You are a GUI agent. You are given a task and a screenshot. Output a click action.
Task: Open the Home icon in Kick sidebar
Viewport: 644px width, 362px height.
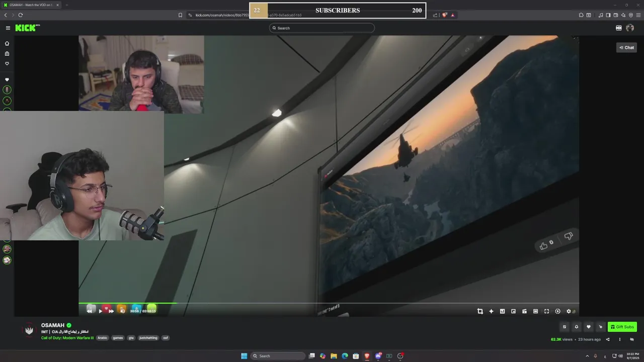7,44
